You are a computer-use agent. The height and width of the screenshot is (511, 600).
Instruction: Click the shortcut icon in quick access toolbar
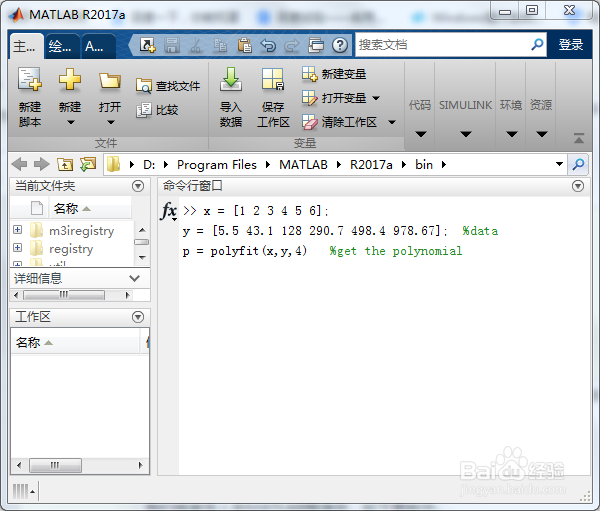pos(147,45)
